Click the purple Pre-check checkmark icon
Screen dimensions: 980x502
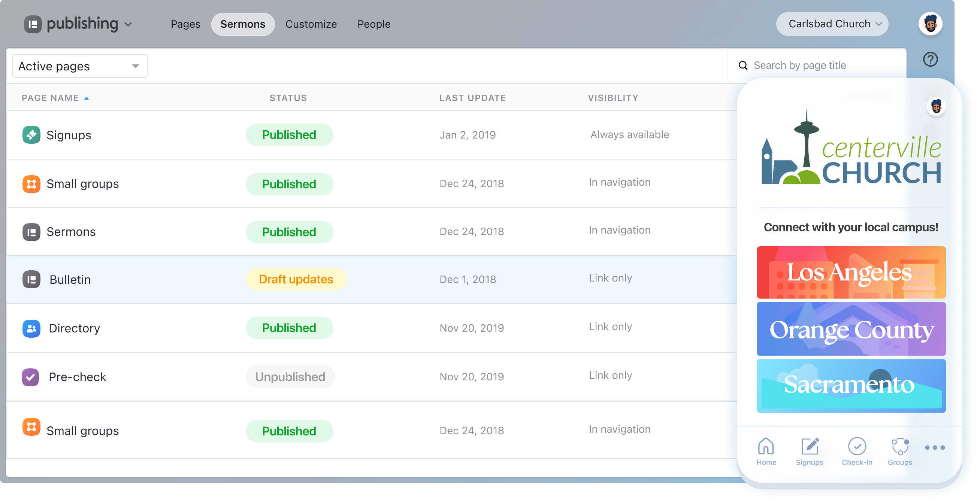point(30,377)
